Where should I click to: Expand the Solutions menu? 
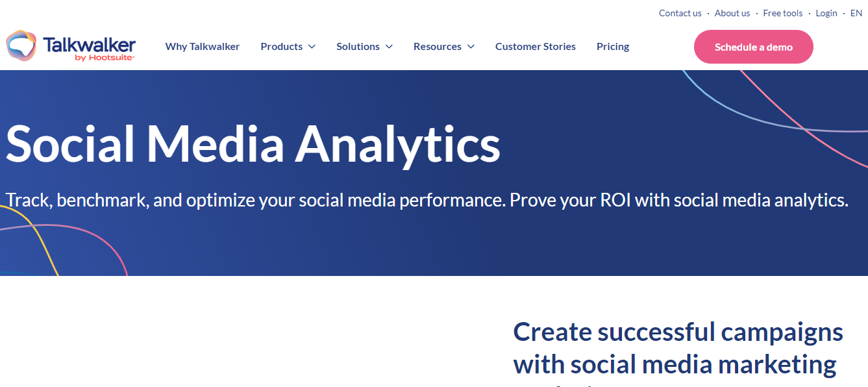pos(359,46)
